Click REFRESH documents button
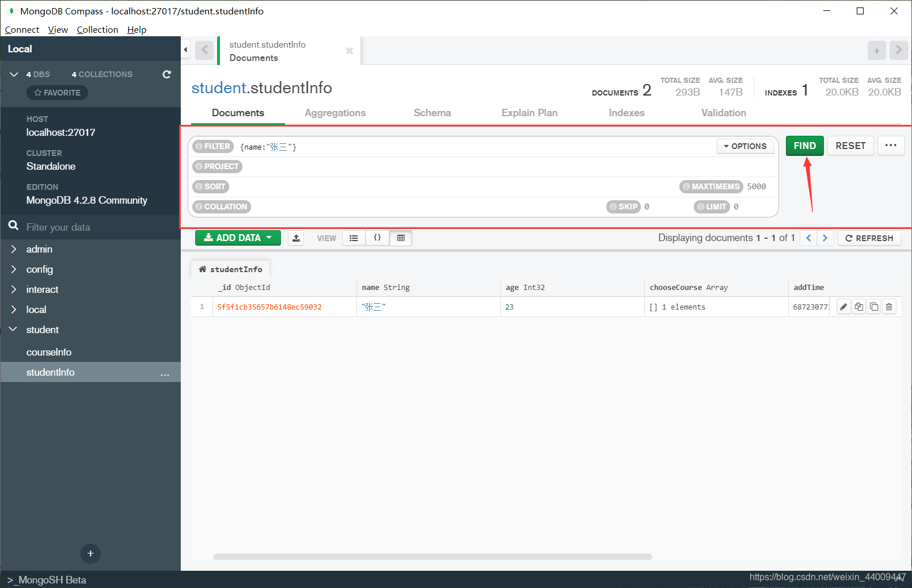Screen dimensions: 912x588 click(869, 238)
